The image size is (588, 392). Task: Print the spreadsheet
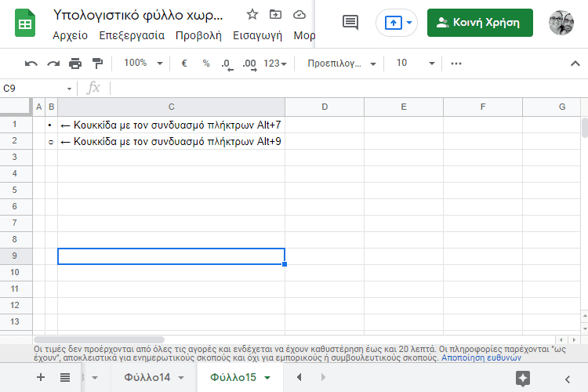pyautogui.click(x=75, y=64)
